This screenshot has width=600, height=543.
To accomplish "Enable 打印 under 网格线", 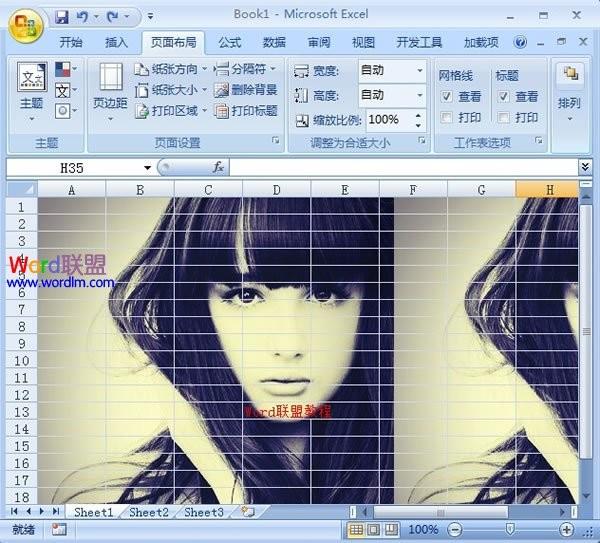I will (x=446, y=117).
